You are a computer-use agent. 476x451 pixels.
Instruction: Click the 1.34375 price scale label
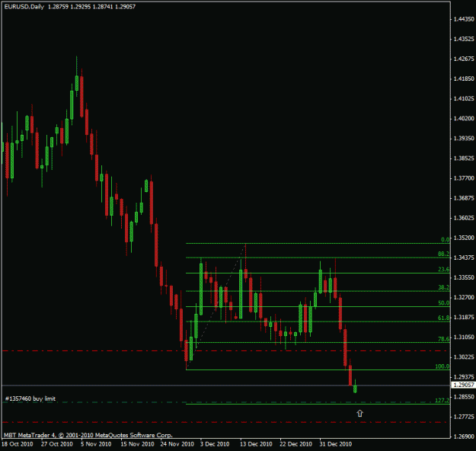click(464, 257)
